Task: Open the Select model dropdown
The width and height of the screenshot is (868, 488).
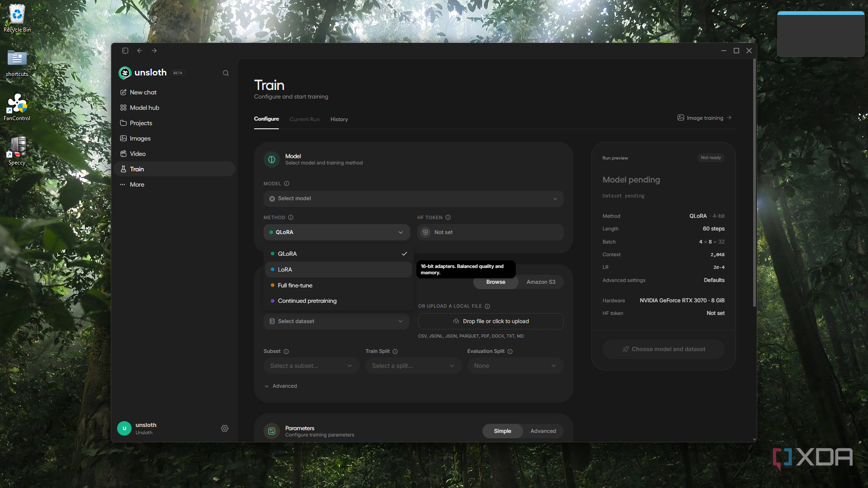Action: [413, 199]
